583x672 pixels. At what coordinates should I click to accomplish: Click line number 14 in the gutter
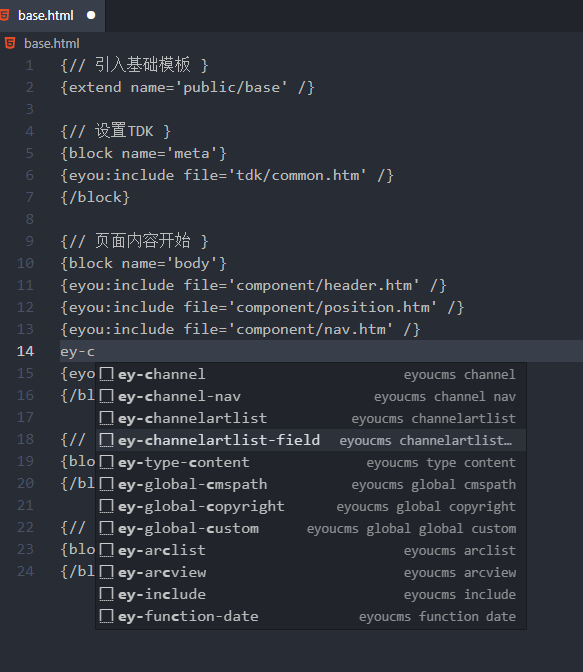click(25, 351)
